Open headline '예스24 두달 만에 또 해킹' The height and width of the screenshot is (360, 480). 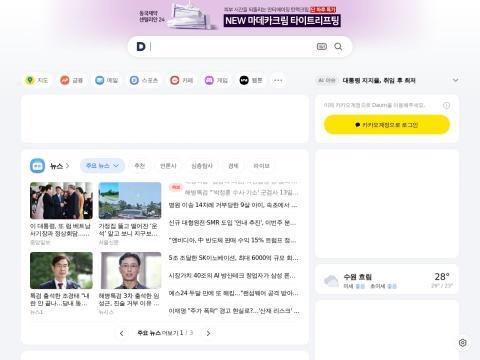233,293
